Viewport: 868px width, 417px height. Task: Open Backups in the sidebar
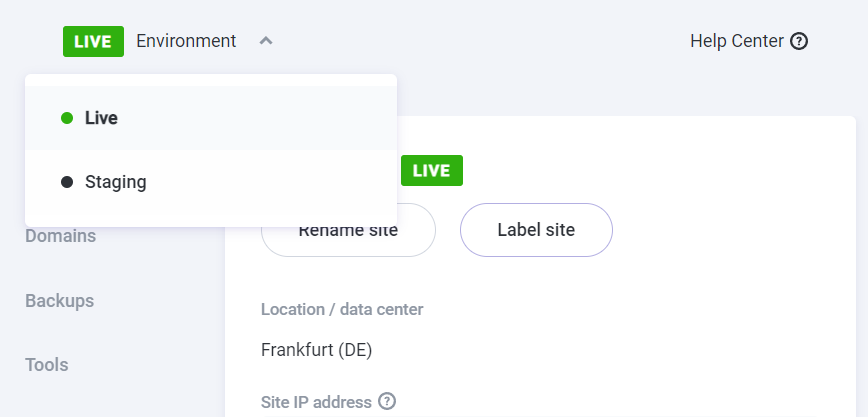pos(59,300)
